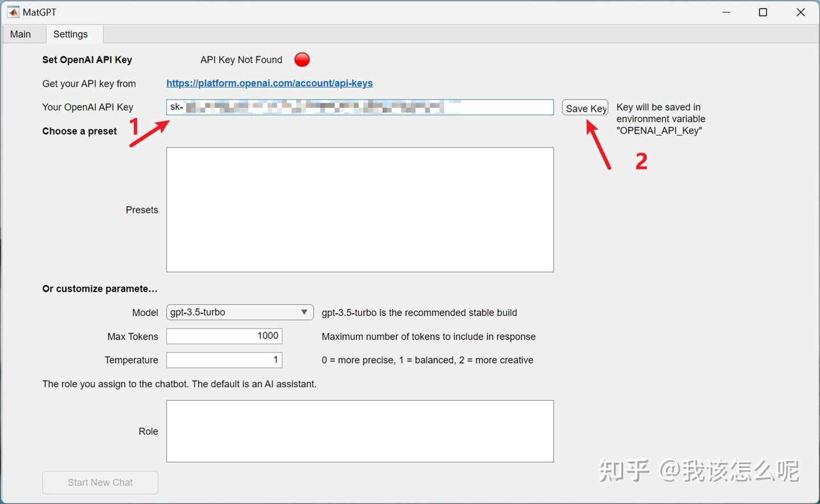Click the Or customize parameters label

pos(100,289)
